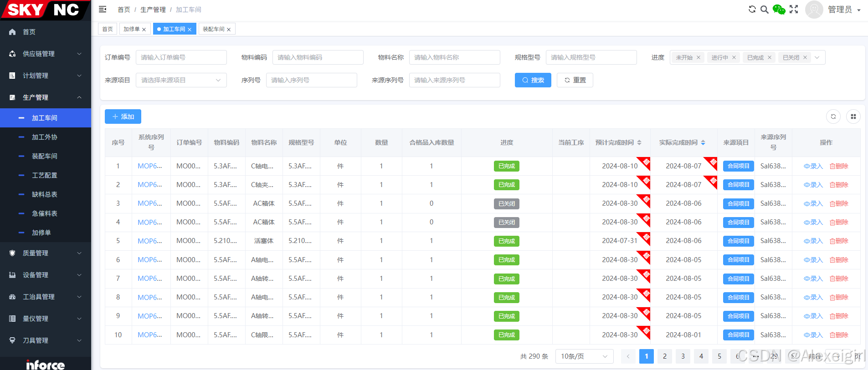The height and width of the screenshot is (370, 868).
Task: Click the 重置 button
Action: point(575,80)
